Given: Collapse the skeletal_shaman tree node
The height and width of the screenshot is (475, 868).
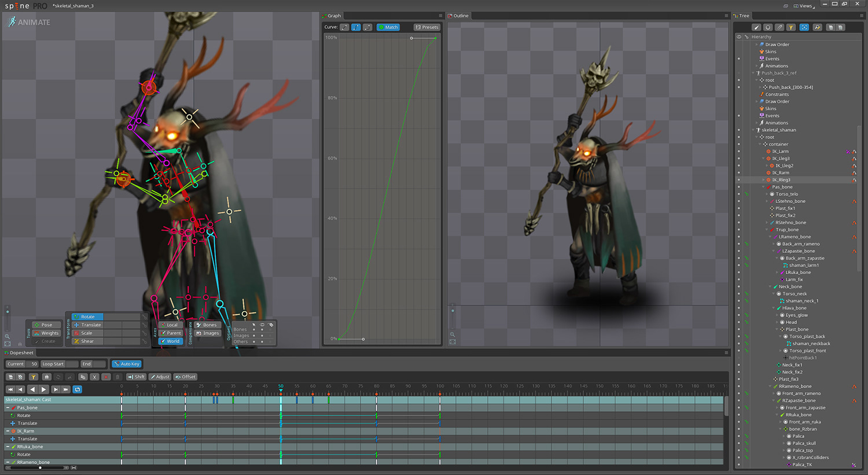Looking at the screenshot, I should tap(753, 130).
